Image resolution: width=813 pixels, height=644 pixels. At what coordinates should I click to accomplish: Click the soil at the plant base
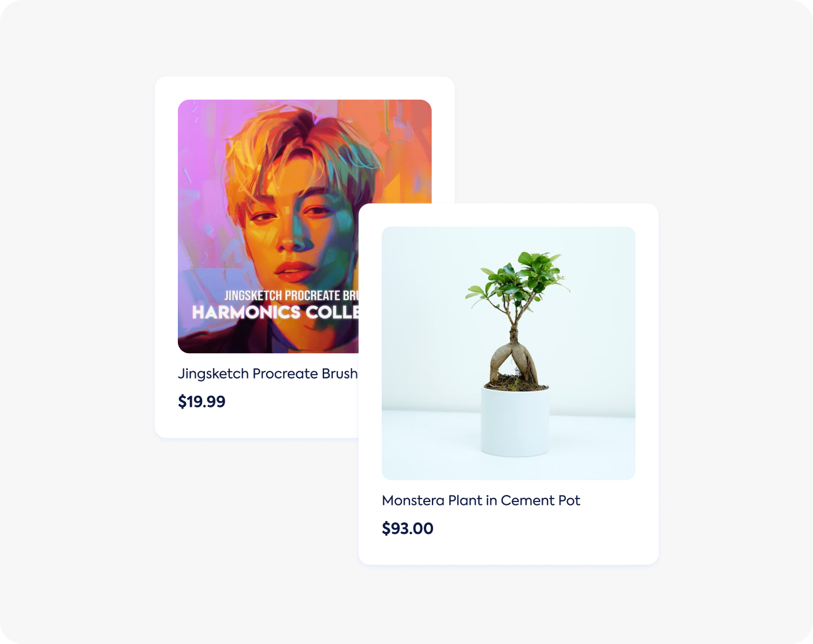point(516,382)
